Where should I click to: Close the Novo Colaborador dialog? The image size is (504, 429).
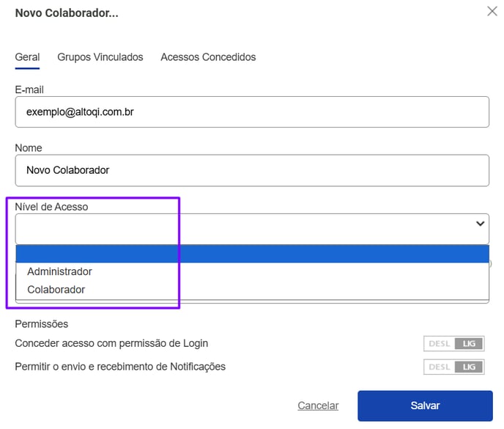coord(492,11)
